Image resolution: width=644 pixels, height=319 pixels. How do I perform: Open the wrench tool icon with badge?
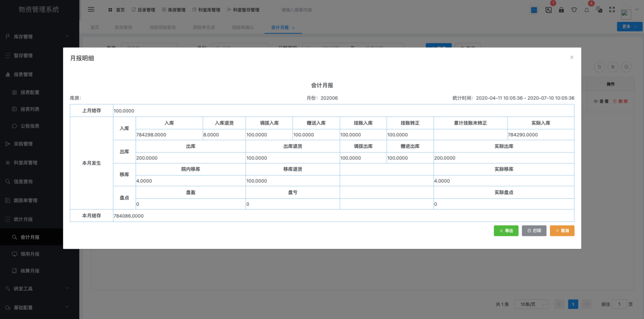pyautogui.click(x=549, y=10)
